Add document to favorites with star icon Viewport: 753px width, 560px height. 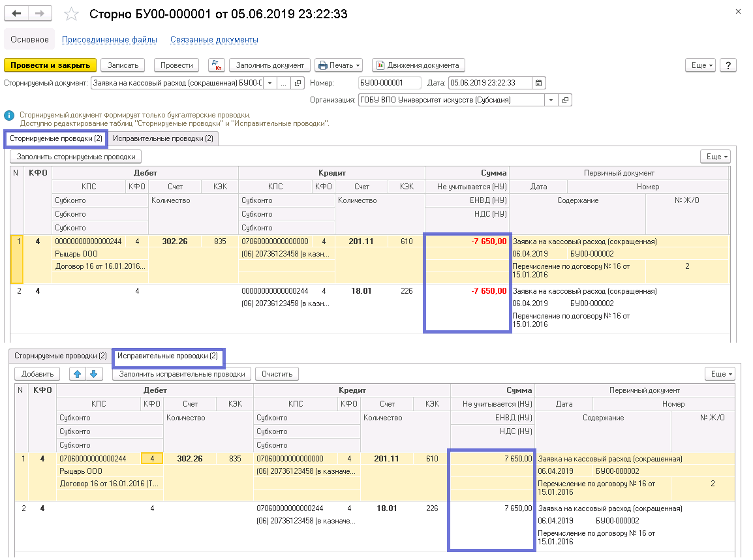coord(72,14)
